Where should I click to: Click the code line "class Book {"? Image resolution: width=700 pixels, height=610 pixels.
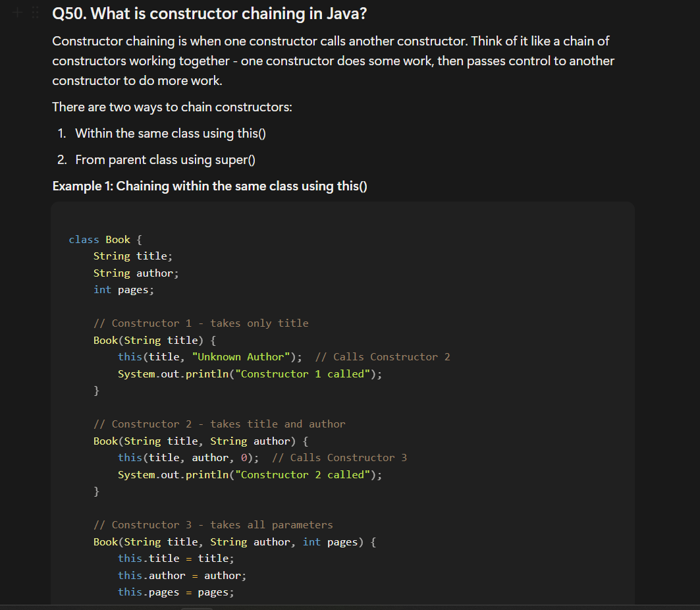(105, 240)
